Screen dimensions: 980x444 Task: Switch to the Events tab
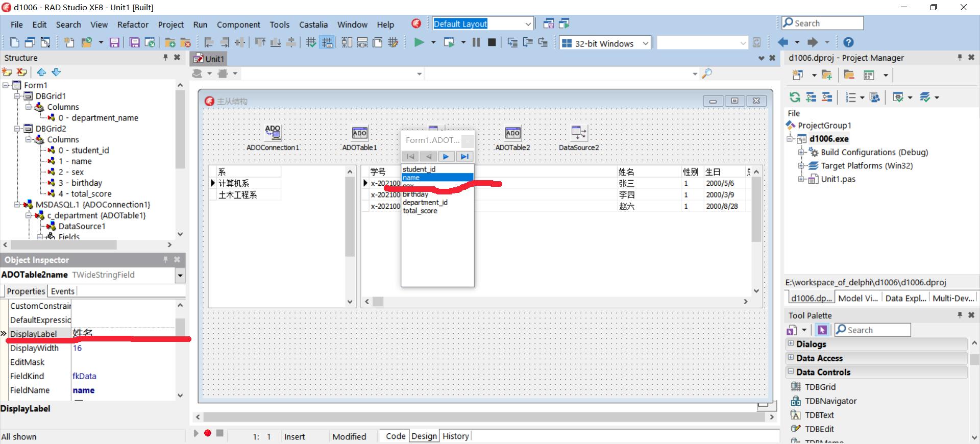pyautogui.click(x=63, y=291)
